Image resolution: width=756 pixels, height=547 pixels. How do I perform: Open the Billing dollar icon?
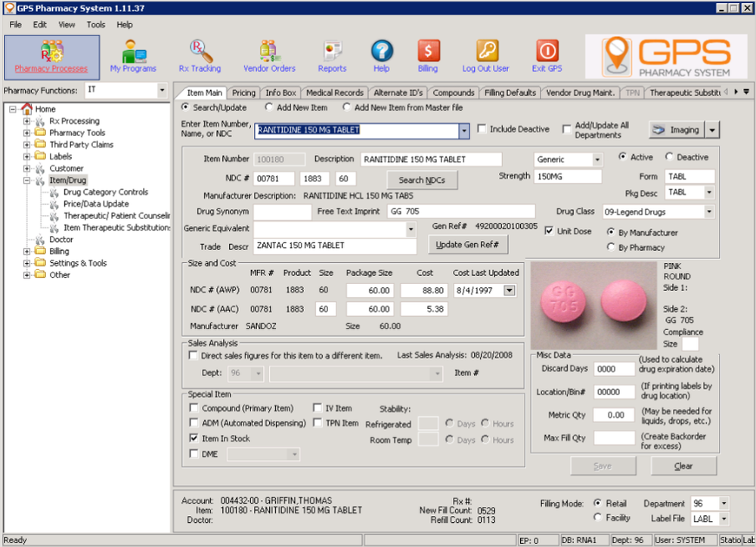428,51
